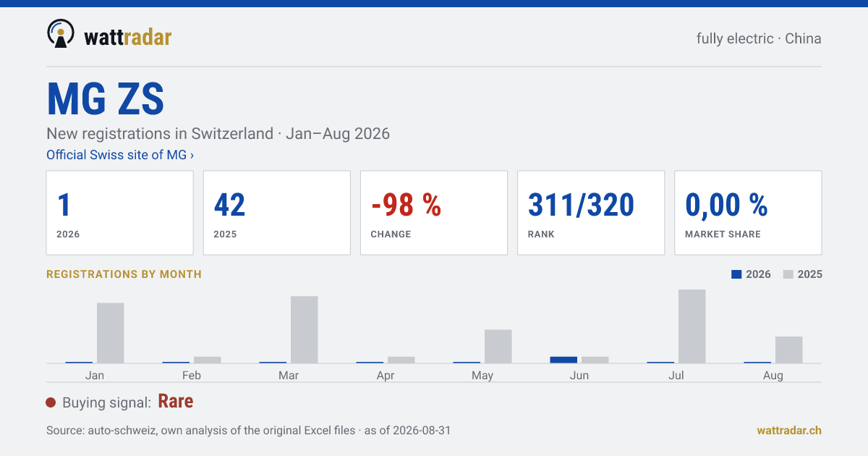Click the MG ZS headline

pyautogui.click(x=106, y=99)
